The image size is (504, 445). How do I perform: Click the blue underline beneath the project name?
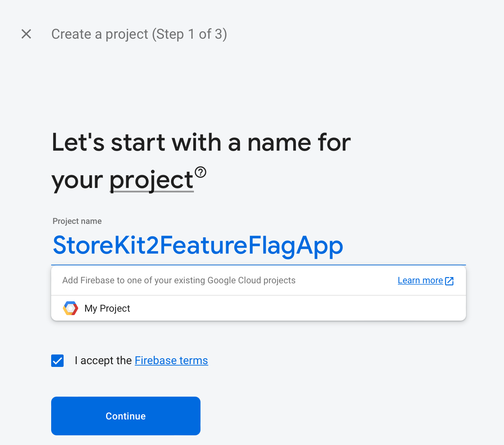(x=259, y=265)
